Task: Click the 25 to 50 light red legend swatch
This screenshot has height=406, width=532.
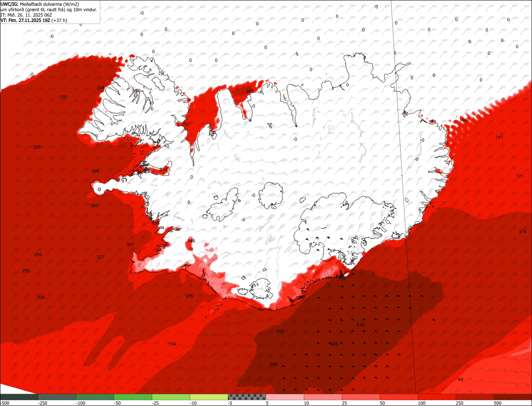Action: pos(361,397)
